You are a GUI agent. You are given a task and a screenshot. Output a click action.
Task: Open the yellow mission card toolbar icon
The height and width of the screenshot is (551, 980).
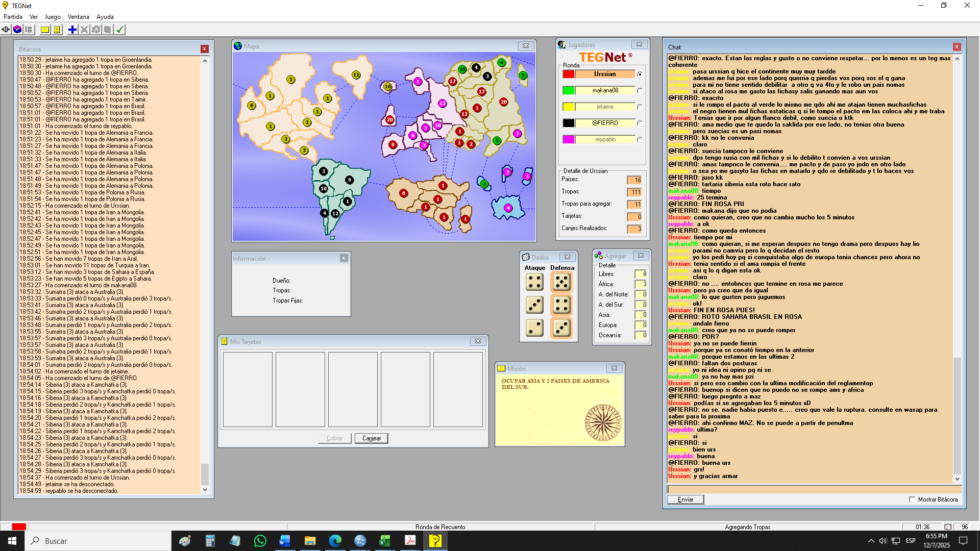pos(45,30)
